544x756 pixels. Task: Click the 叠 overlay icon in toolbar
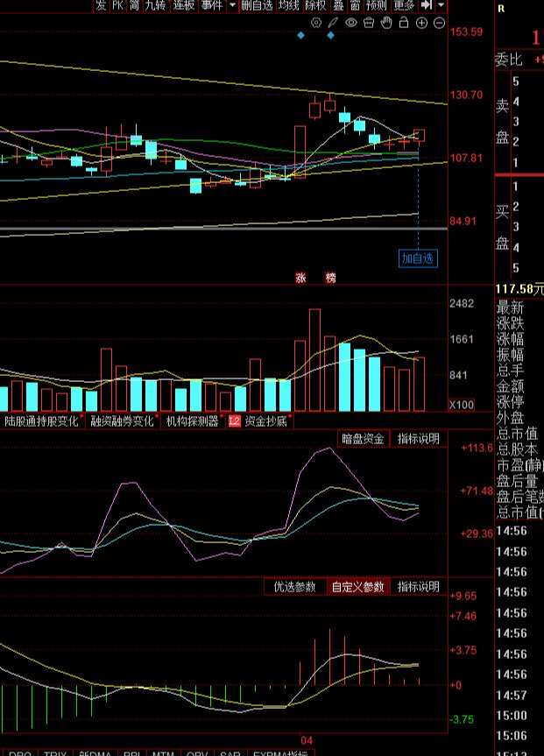[338, 5]
